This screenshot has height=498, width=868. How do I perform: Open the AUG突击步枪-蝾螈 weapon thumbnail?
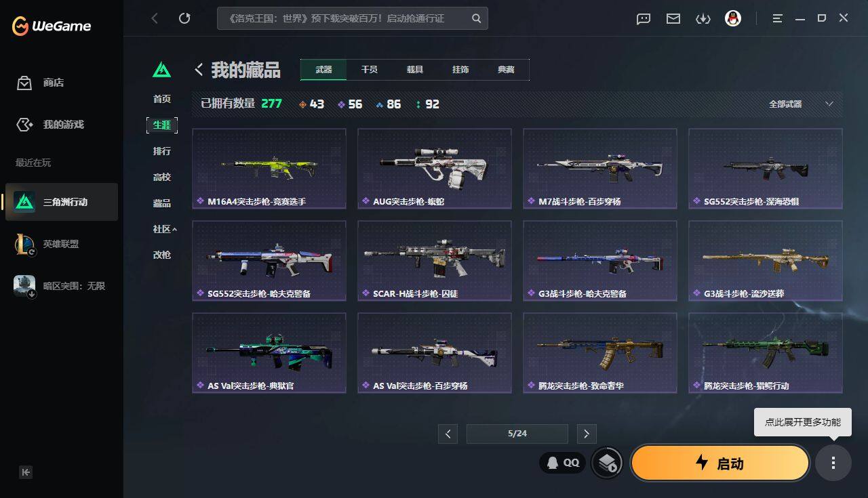tap(435, 168)
